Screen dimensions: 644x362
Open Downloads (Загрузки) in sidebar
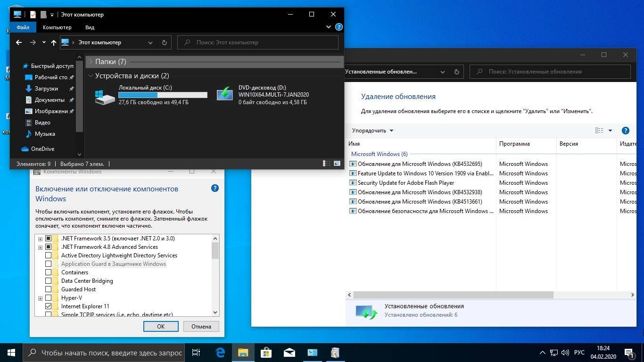point(46,89)
